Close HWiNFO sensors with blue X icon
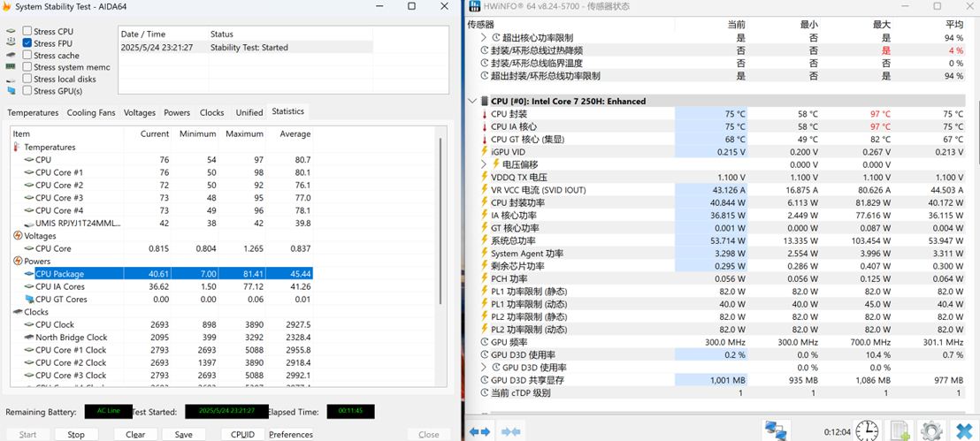The height and width of the screenshot is (441, 980). point(964,430)
